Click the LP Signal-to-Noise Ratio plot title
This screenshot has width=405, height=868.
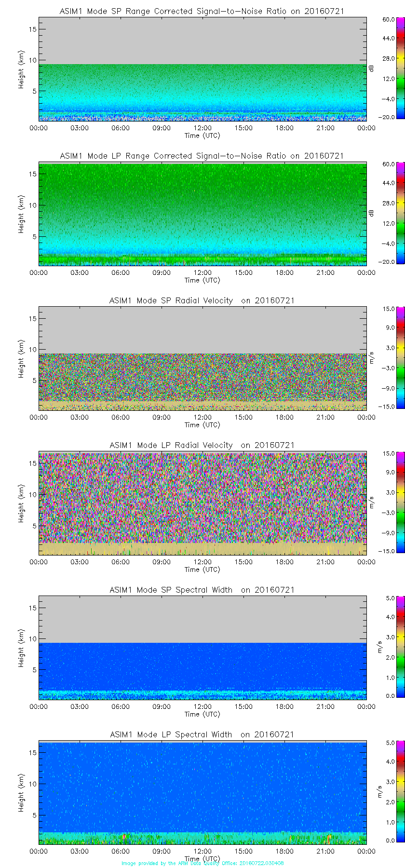coord(202,156)
